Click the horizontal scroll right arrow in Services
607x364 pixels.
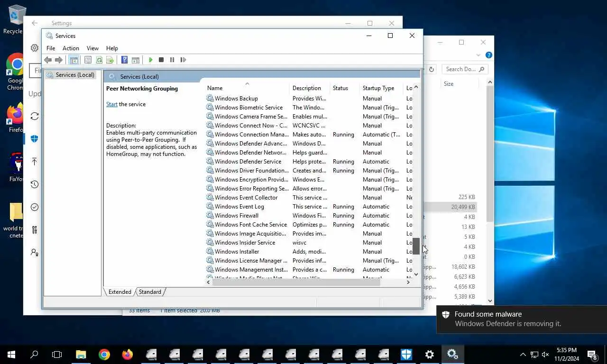pyautogui.click(x=408, y=282)
